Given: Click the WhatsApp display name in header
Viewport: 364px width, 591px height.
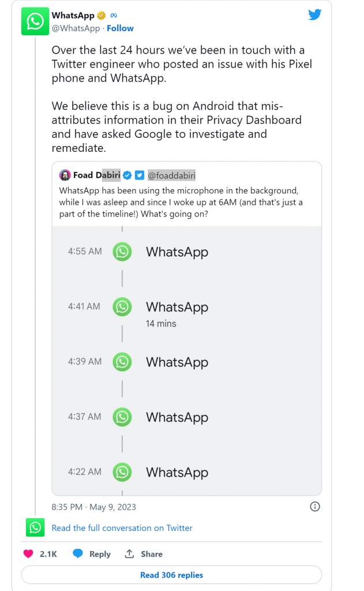Looking at the screenshot, I should [x=73, y=16].
